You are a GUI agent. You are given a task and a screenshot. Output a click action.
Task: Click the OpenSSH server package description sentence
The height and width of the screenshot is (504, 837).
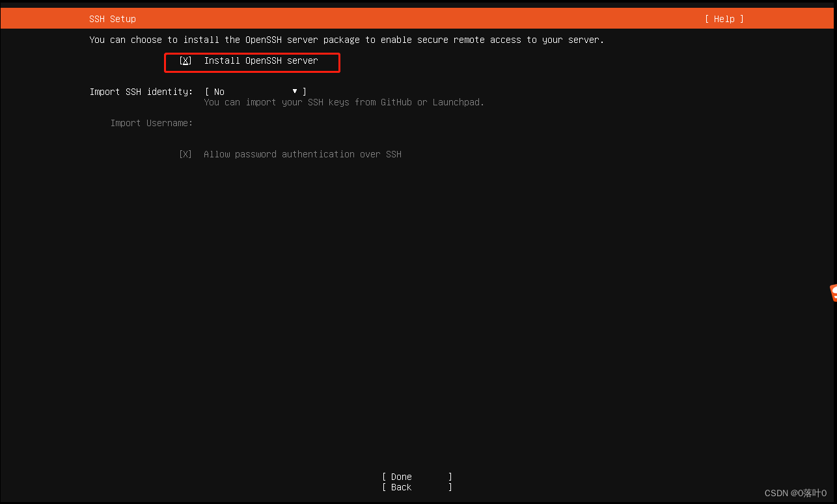pyautogui.click(x=347, y=40)
